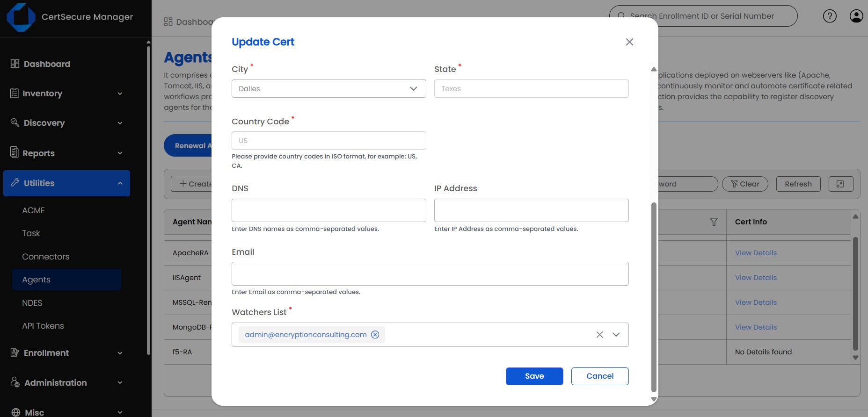Click the Discovery magnifier icon
Image resolution: width=868 pixels, height=417 pixels.
15,122
